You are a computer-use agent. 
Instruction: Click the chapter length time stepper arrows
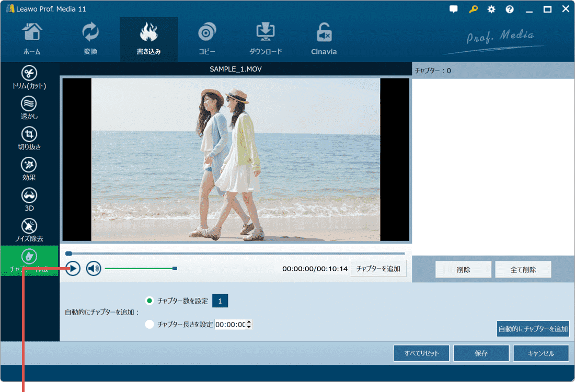pyautogui.click(x=249, y=324)
